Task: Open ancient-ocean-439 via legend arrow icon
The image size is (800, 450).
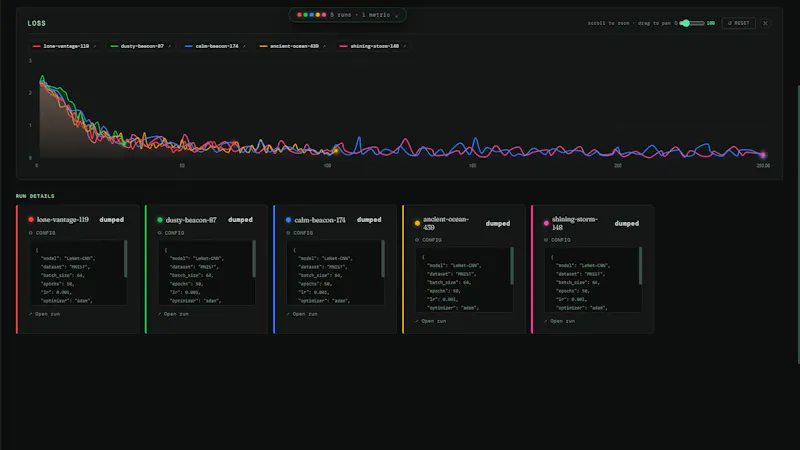Action: pos(324,46)
